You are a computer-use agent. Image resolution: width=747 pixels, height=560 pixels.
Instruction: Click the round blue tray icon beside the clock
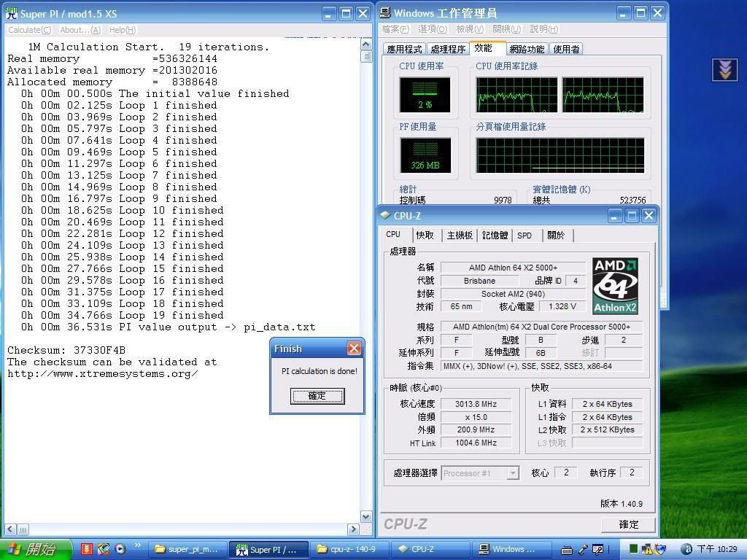(x=686, y=549)
